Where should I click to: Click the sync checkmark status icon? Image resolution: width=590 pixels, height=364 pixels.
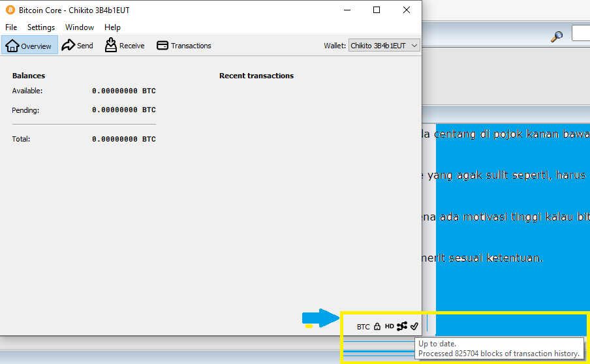click(414, 326)
